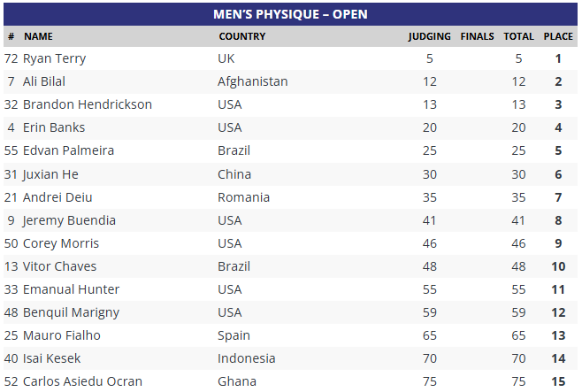582x392 pixels.
Task: Click the Ghana country cell
Action: (x=236, y=381)
